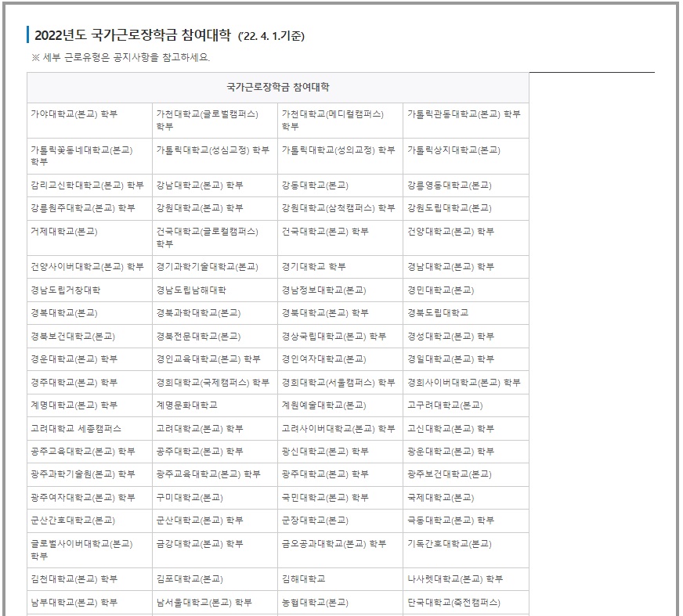
Task: Select 구미대학교(본교) cell
Action: [215, 498]
